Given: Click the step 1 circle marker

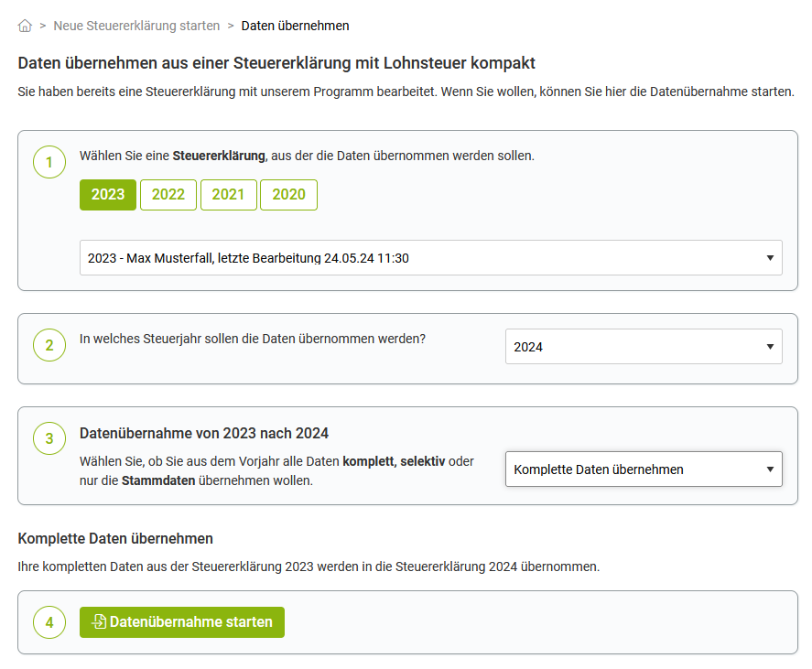Looking at the screenshot, I should 49,163.
